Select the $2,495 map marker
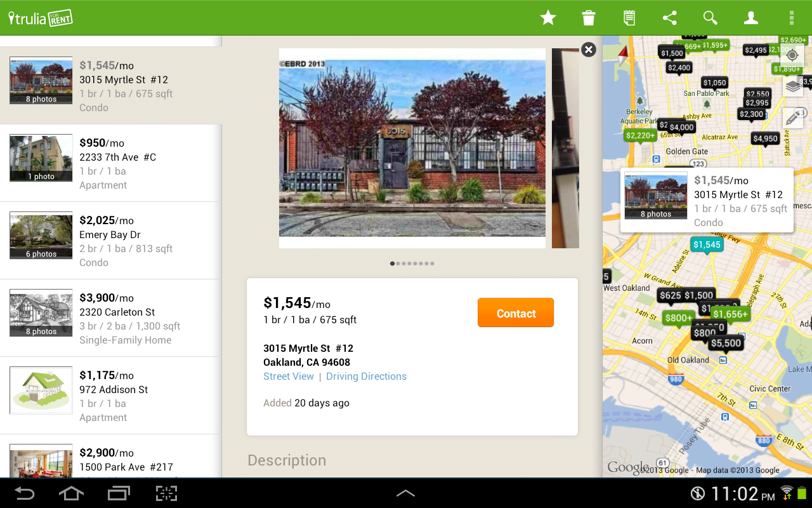The width and height of the screenshot is (812, 508). [756, 51]
